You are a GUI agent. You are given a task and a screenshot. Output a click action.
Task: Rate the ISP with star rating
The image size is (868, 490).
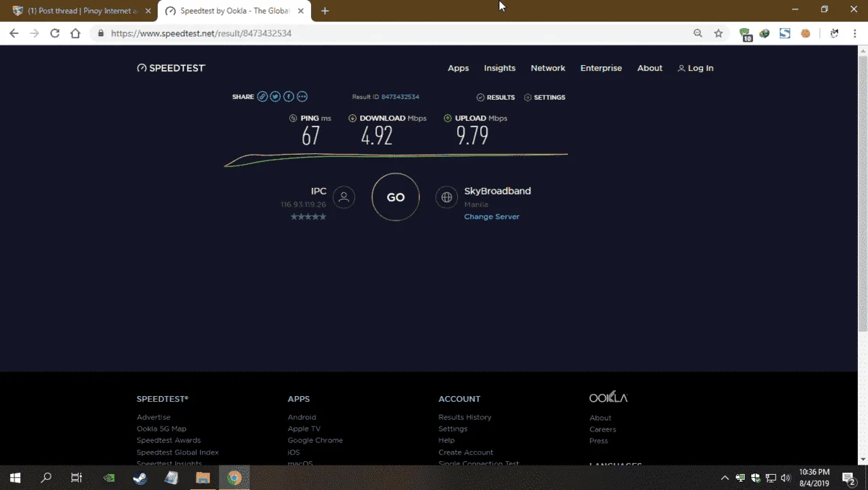point(309,217)
